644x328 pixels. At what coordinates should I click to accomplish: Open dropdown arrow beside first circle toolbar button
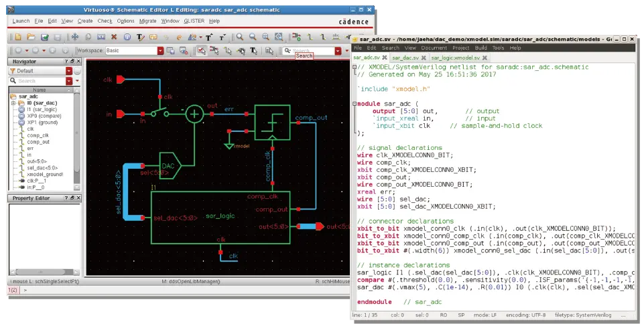[27, 50]
